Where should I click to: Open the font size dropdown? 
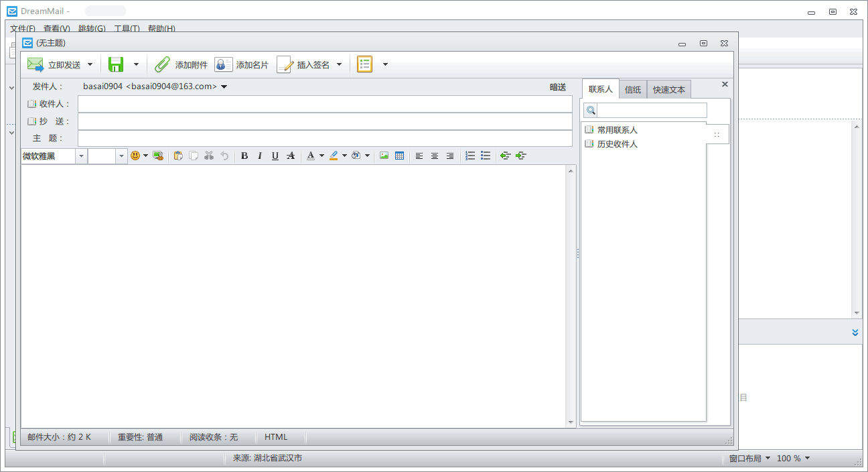pos(121,156)
